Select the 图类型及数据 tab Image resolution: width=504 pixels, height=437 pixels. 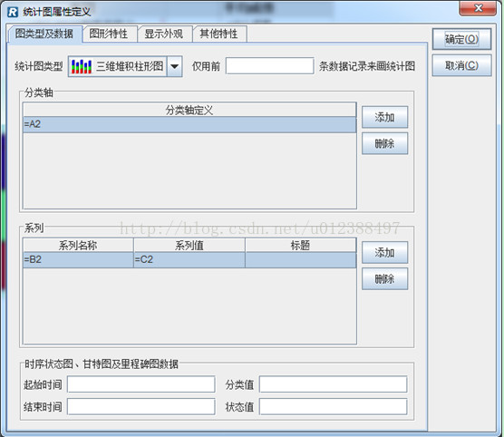tap(44, 34)
